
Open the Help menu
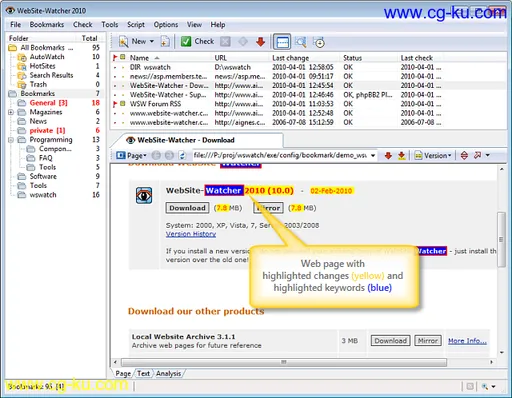click(218, 25)
